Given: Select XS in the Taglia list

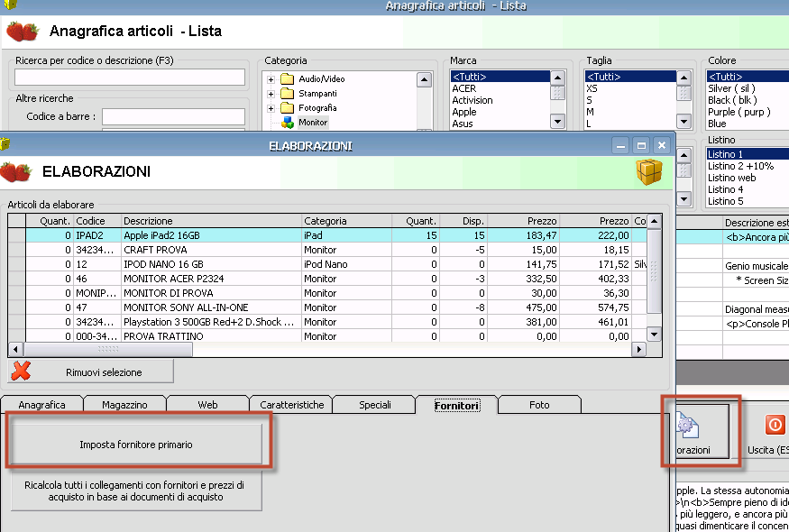Looking at the screenshot, I should pyautogui.click(x=630, y=88).
